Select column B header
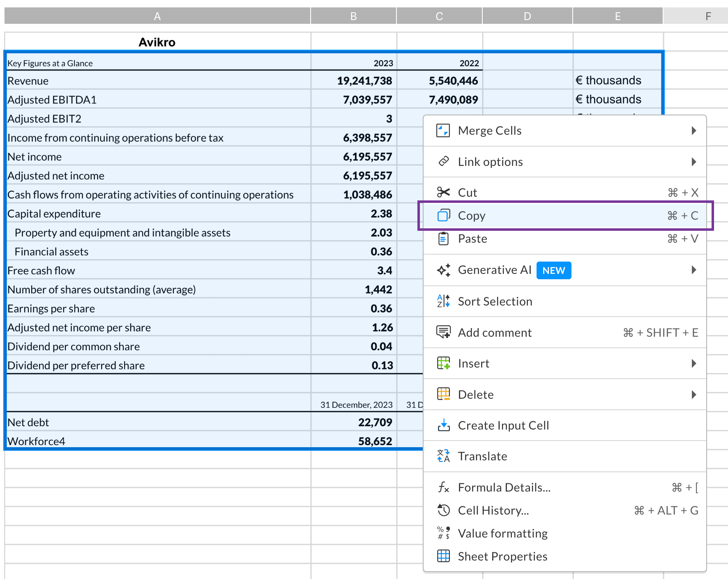Image resolution: width=728 pixels, height=579 pixels. [353, 16]
